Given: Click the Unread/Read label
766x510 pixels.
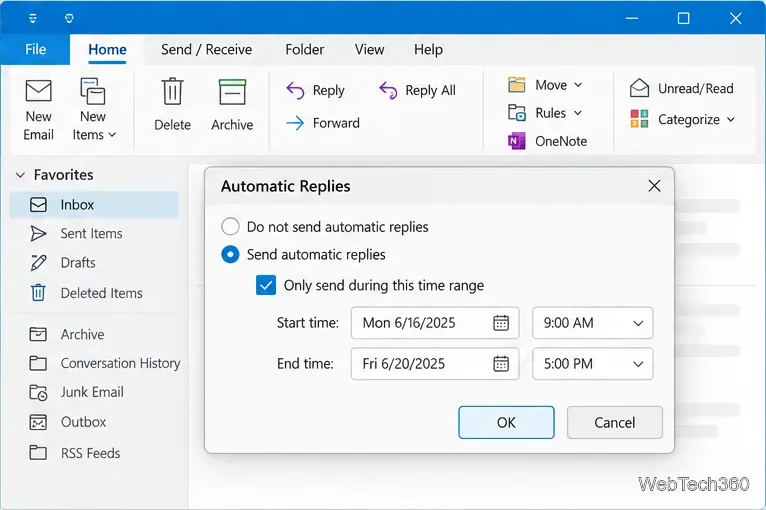Looking at the screenshot, I should (x=696, y=88).
